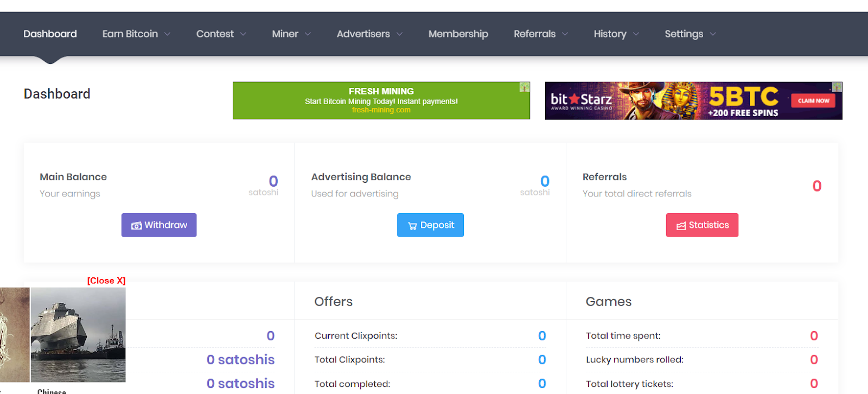
Task: Open referral Statistics button
Action: pos(702,225)
